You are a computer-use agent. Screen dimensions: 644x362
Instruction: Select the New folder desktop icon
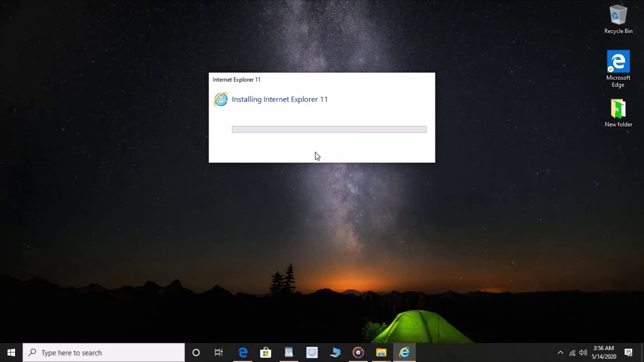click(x=618, y=113)
